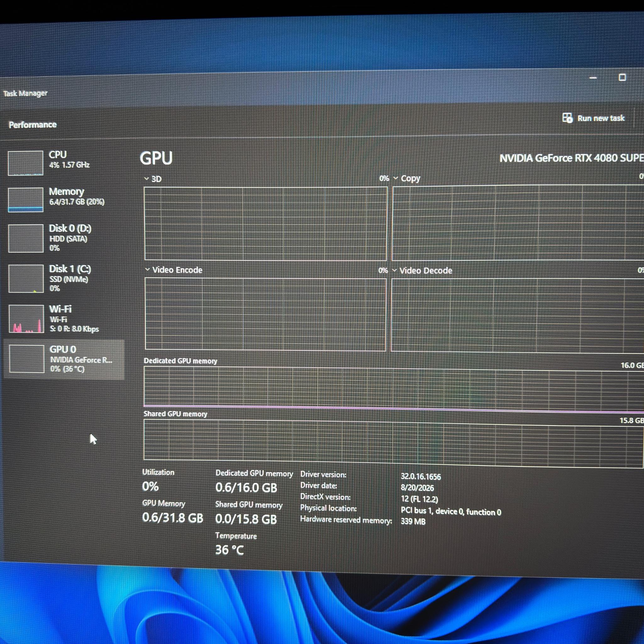Image resolution: width=644 pixels, height=644 pixels.
Task: Open the Copy engine dropdown chevron
Action: [396, 178]
